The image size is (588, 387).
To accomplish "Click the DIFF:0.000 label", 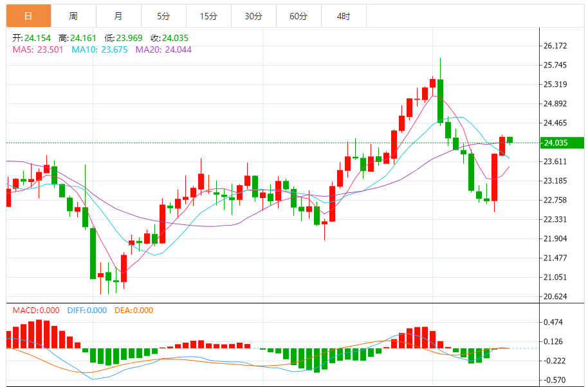I will point(87,310).
